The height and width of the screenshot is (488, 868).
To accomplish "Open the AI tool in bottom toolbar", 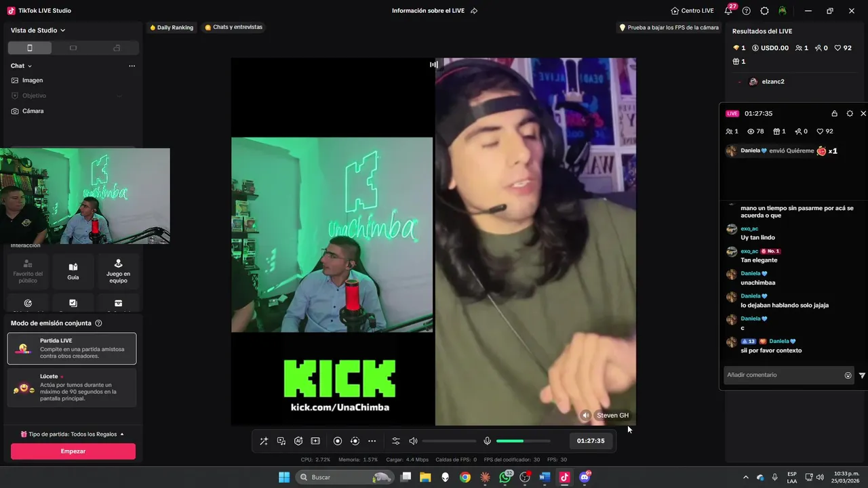I will pos(298,441).
